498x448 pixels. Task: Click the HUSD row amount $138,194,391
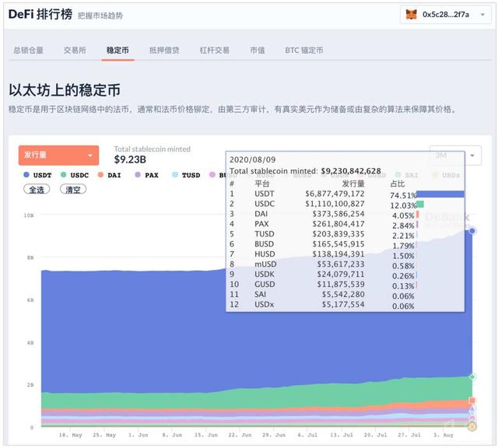coord(338,254)
